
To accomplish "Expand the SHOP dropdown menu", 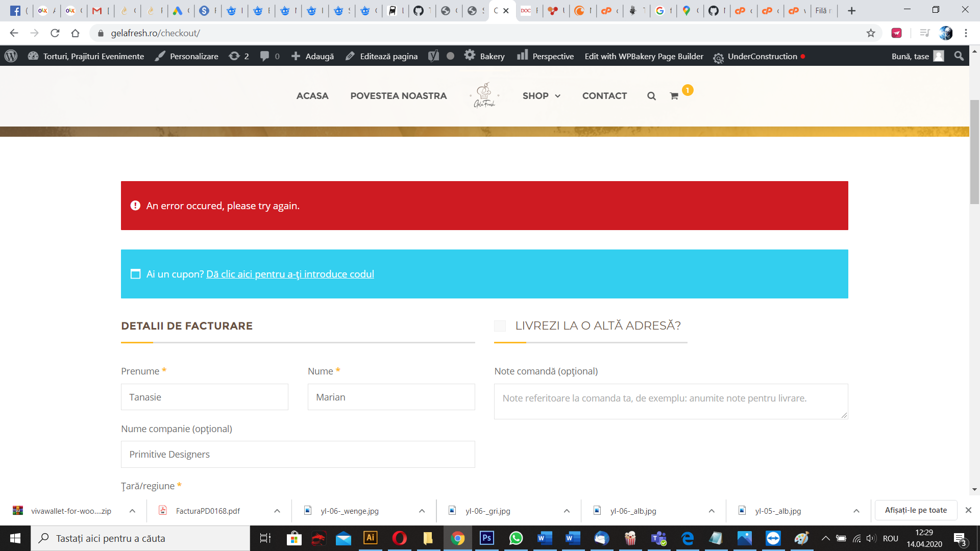I will click(541, 96).
